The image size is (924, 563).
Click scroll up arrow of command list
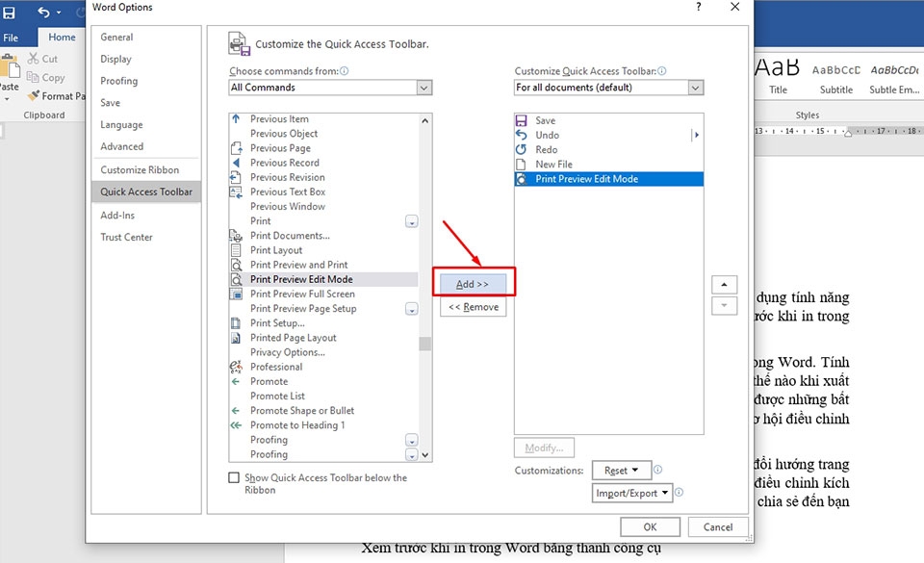click(424, 120)
